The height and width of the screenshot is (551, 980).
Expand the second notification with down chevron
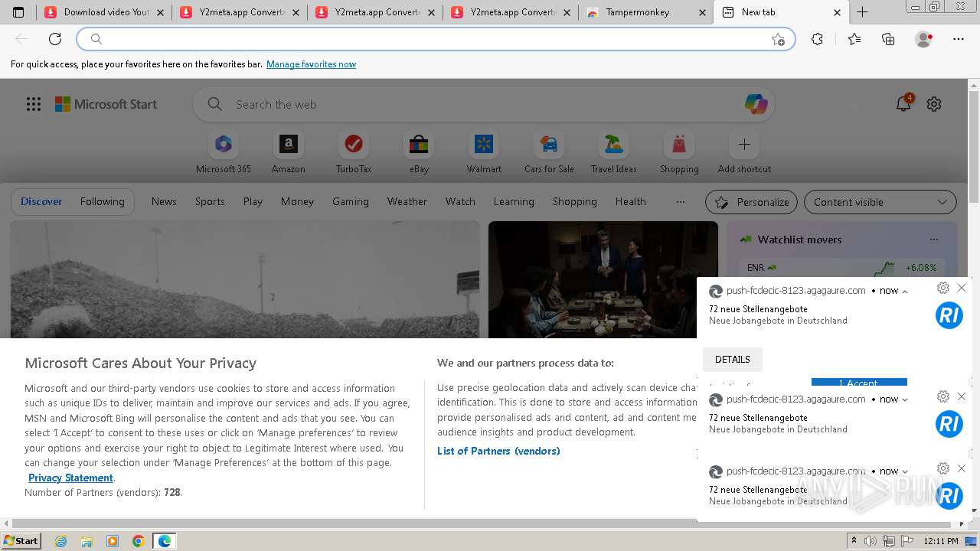tap(905, 399)
